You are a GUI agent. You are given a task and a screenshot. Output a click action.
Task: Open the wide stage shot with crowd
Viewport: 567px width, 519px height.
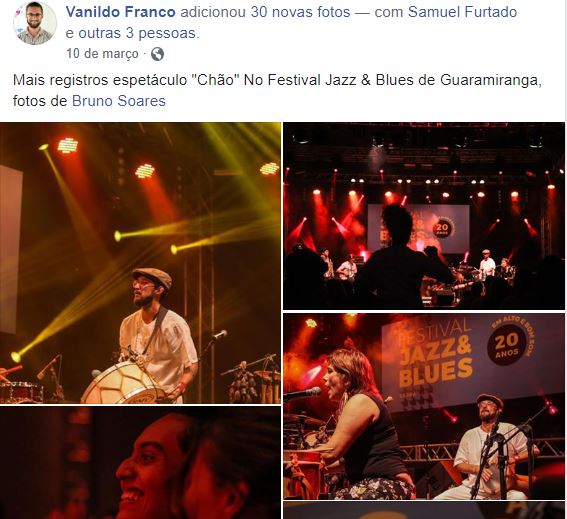click(424, 216)
